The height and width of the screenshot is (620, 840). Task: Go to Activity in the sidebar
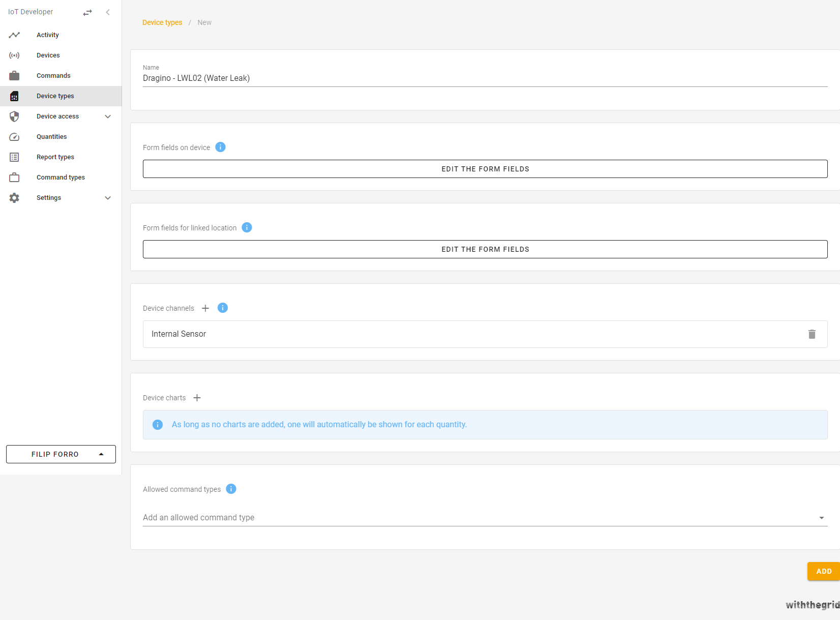(x=48, y=35)
